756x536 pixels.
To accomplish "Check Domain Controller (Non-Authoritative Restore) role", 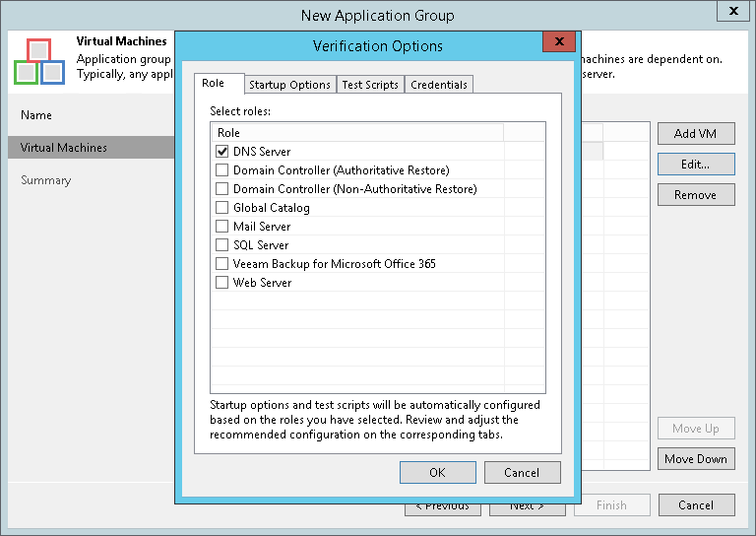I will click(x=221, y=189).
